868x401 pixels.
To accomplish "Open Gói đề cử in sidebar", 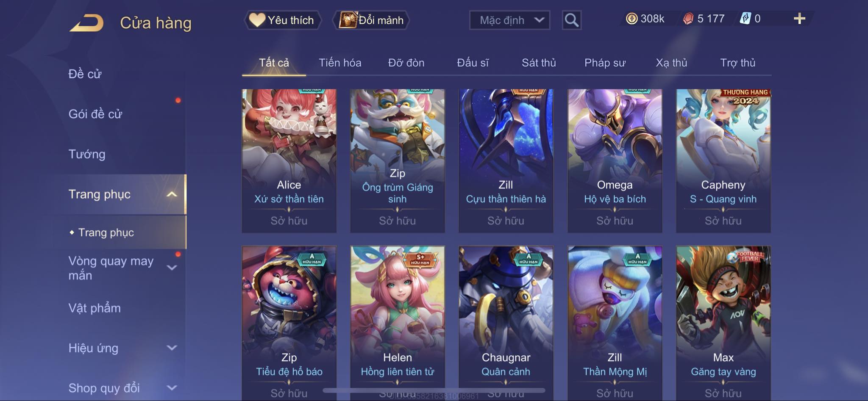I will click(x=95, y=114).
